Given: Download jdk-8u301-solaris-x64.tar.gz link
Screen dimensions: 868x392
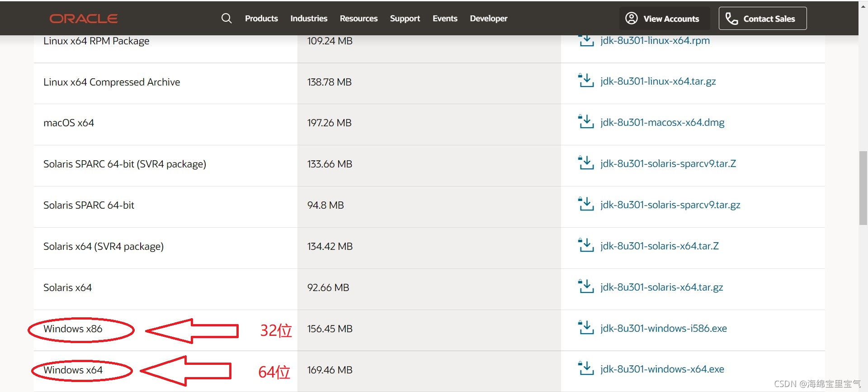Looking at the screenshot, I should [x=662, y=287].
